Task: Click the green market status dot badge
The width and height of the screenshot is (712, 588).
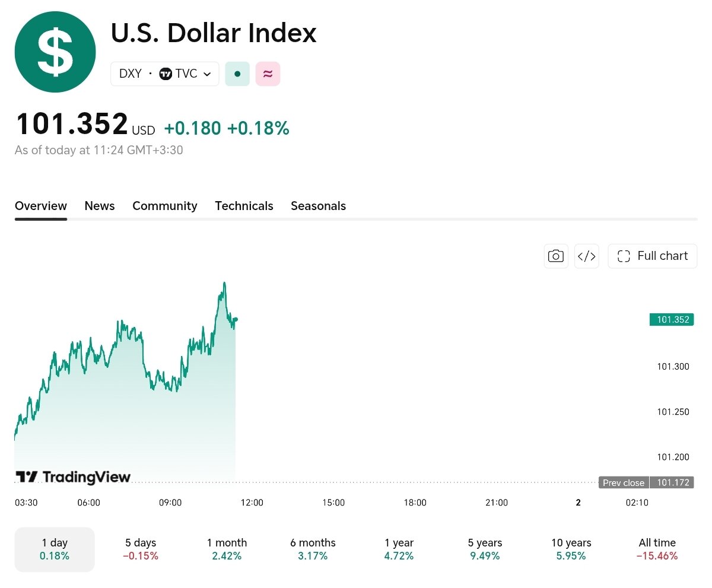Action: point(237,74)
